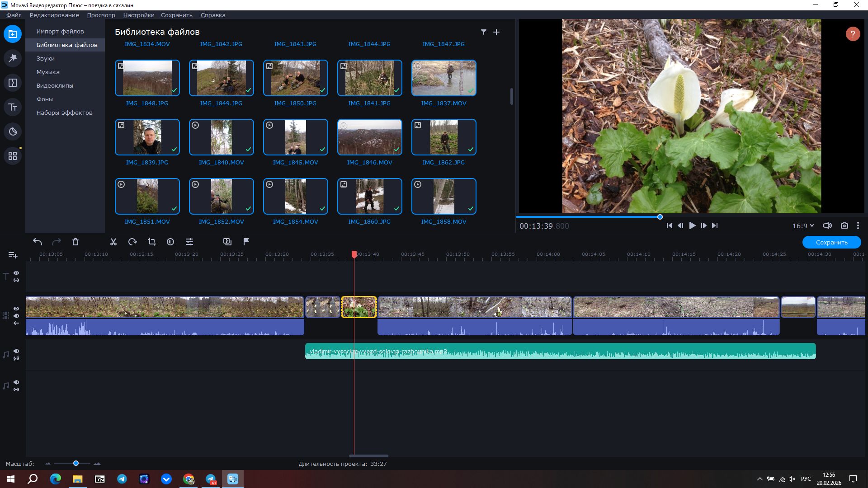Mute the first audio track
Screen dimensions: 868x488
16,351
